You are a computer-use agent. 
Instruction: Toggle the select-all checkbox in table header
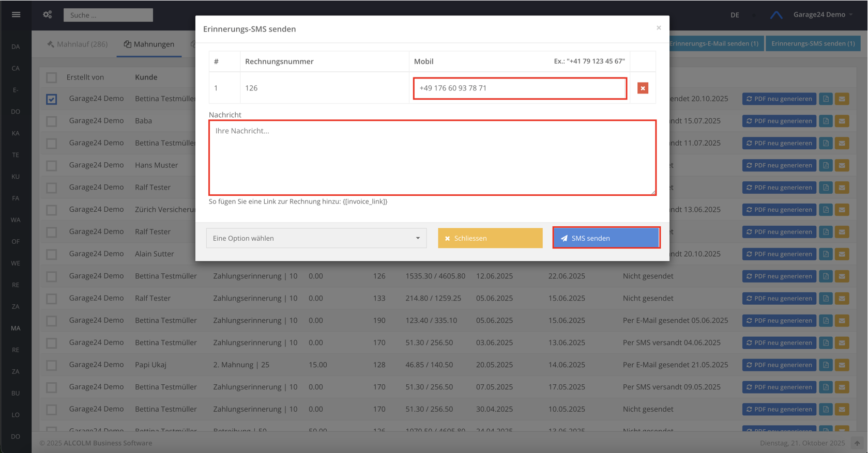[x=52, y=77]
